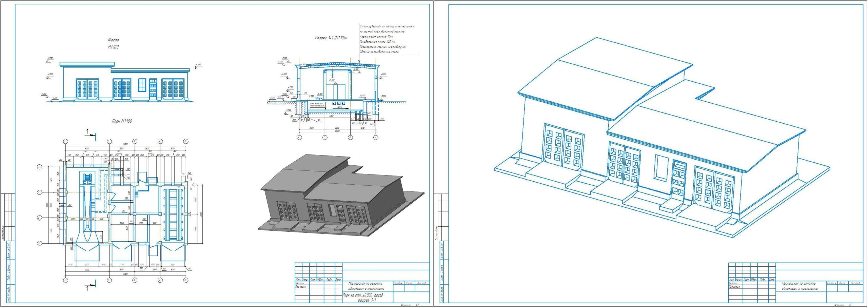The width and height of the screenshot is (868, 308).
Task: Click the leftmost garage gate on the facade
Action: 87,89
